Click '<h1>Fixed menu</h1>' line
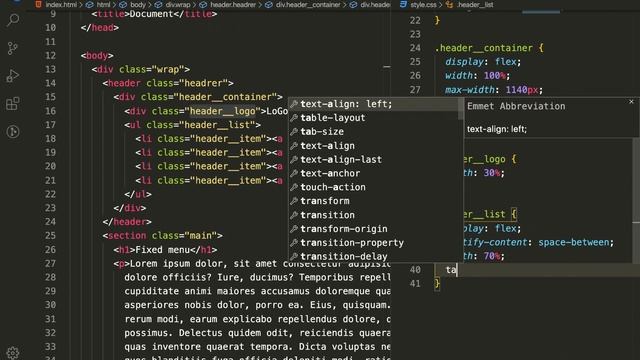Viewport: 640px width, 360px height. (x=165, y=249)
